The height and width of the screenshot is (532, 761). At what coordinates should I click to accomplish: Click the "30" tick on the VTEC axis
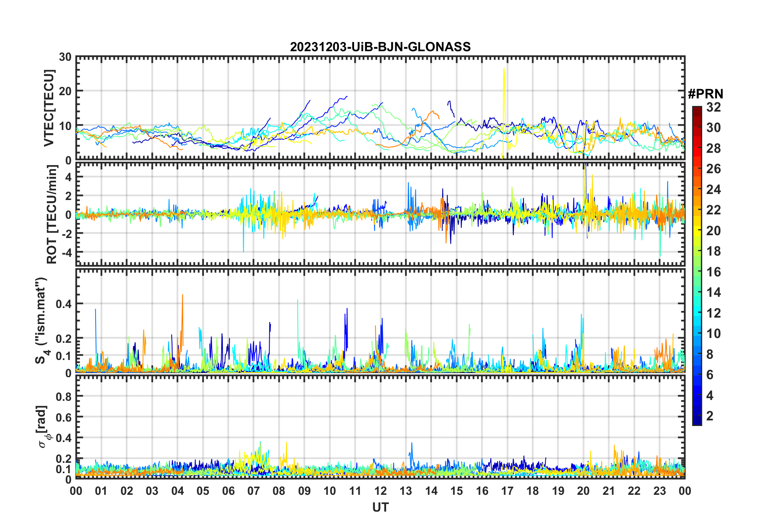click(x=65, y=57)
